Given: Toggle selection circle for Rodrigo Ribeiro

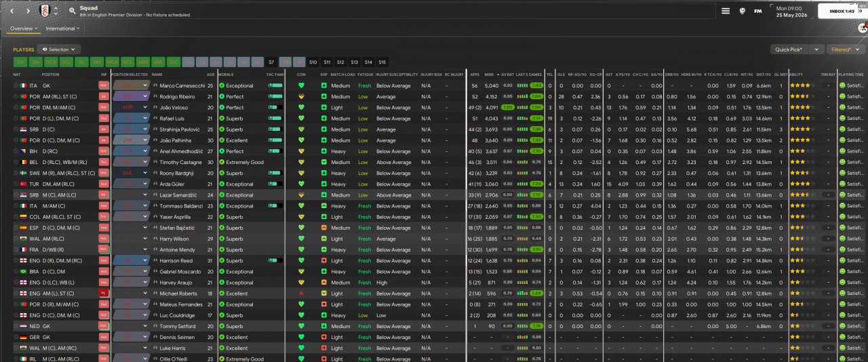Looking at the screenshot, I should (16, 97).
